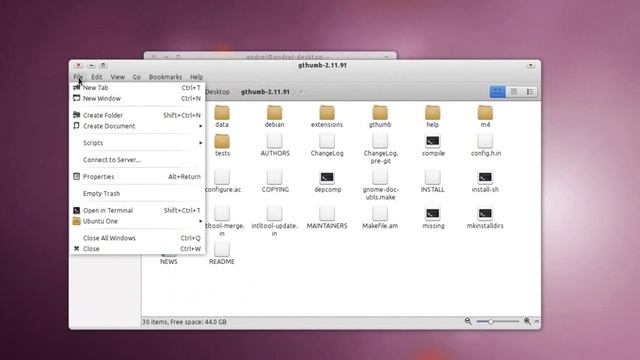This screenshot has height=360, width=640.
Task: Open the title bar dropdown arrow
Action: [530, 65]
